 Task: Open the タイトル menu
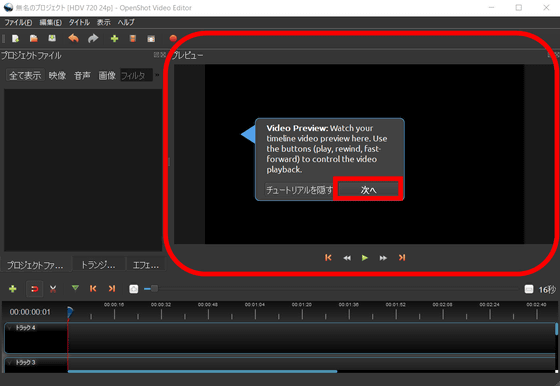click(79, 22)
